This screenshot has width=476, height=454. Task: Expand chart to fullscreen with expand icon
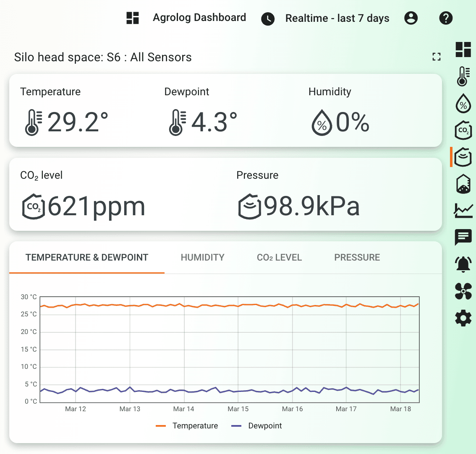436,57
